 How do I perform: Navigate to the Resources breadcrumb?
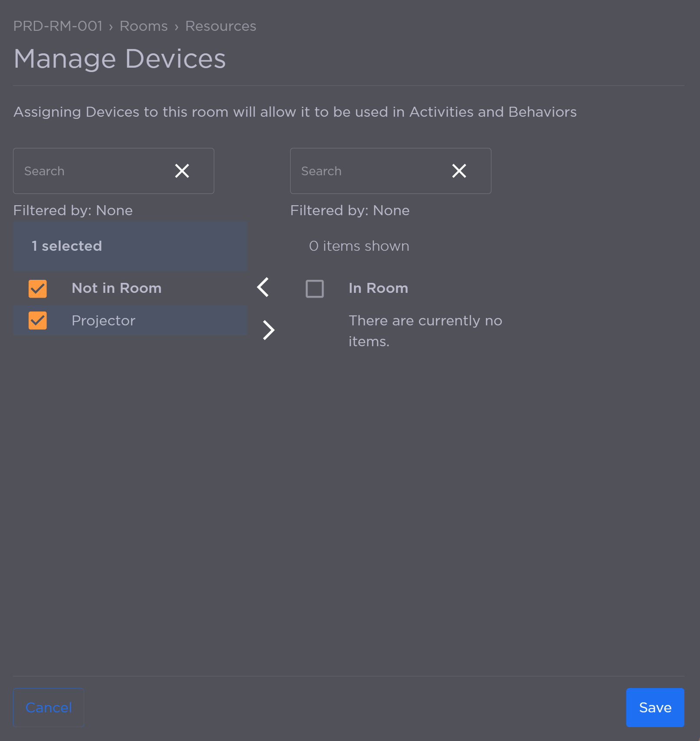pos(221,26)
